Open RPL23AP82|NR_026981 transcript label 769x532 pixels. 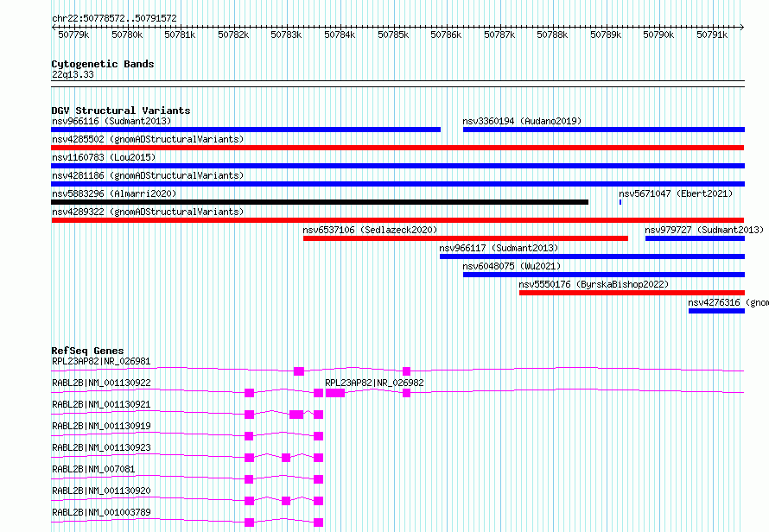coord(101,361)
